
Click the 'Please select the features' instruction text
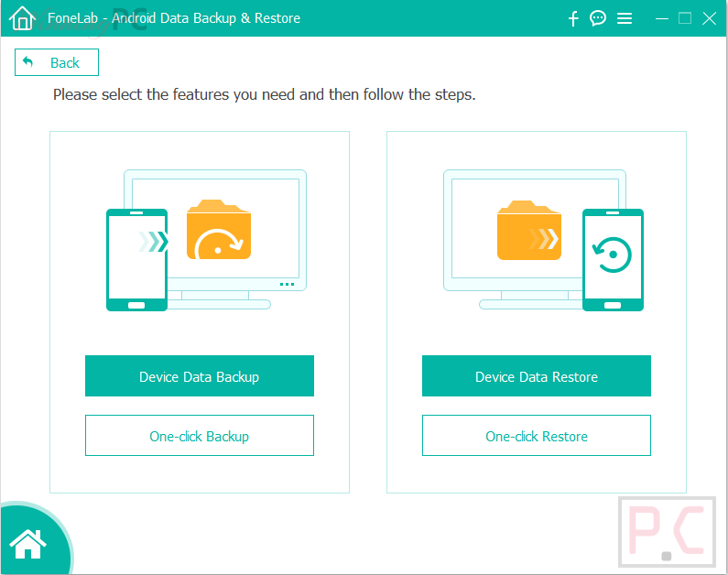pyautogui.click(x=264, y=94)
